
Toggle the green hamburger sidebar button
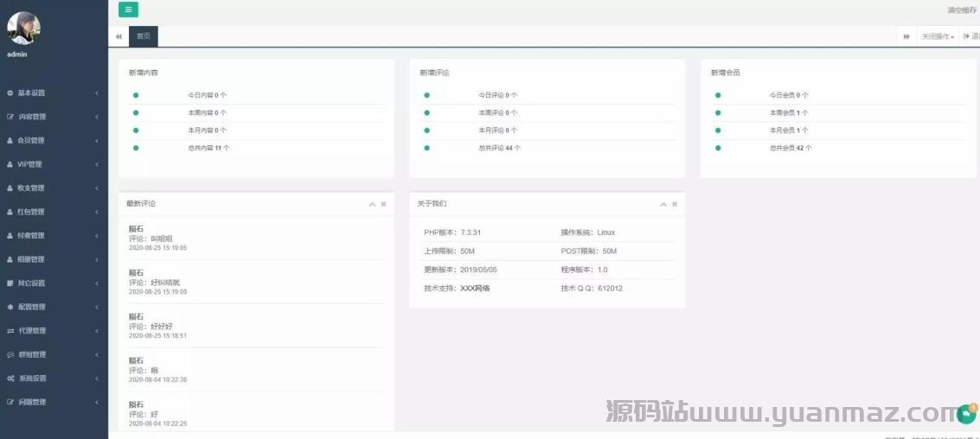click(x=128, y=10)
